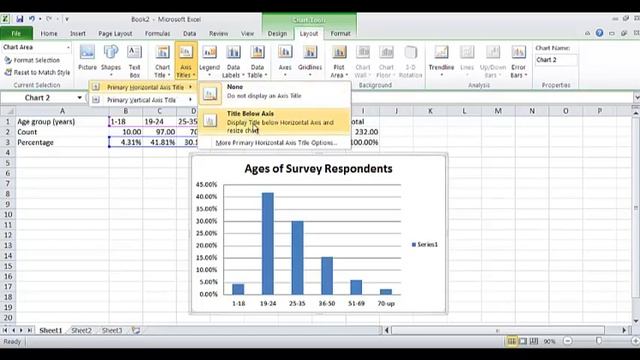Viewport: 640px width, 360px height.
Task: Switch to the Review tab
Action: tap(218, 33)
